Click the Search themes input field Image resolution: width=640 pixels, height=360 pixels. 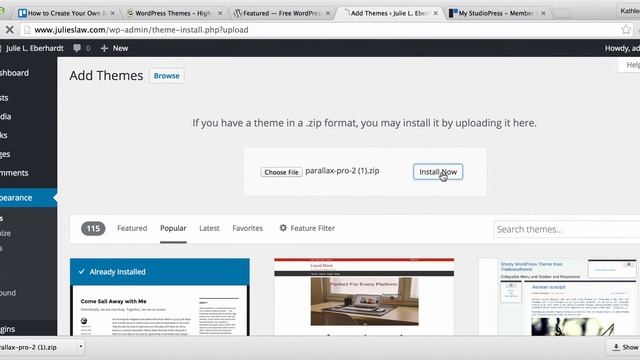(567, 229)
